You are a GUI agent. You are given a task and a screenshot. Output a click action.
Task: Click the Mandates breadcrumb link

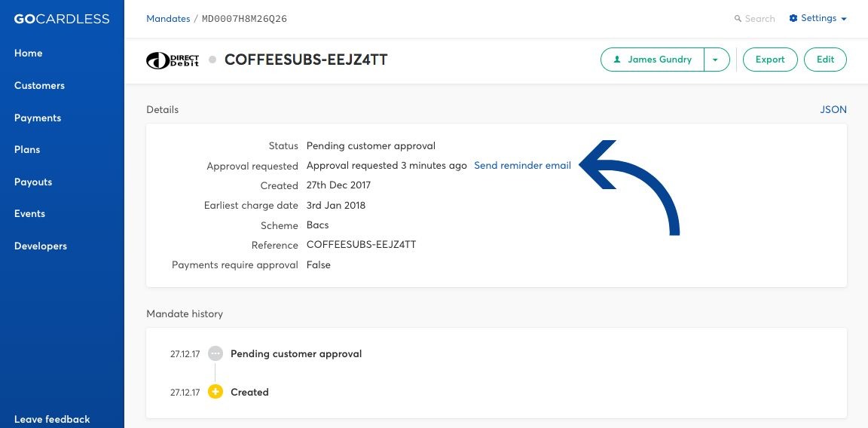(168, 19)
